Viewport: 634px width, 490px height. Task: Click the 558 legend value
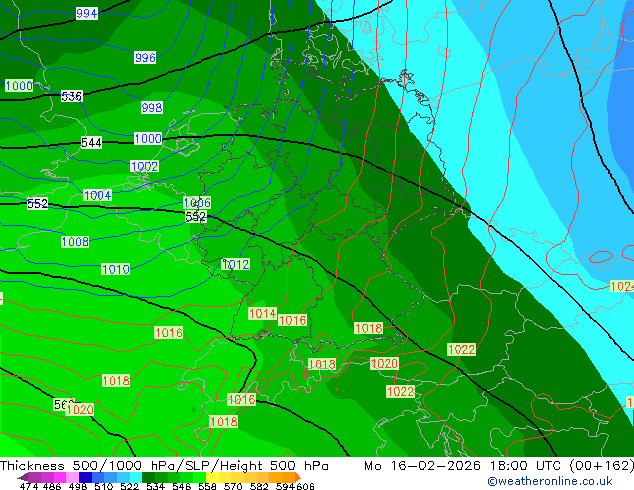tap(207, 486)
